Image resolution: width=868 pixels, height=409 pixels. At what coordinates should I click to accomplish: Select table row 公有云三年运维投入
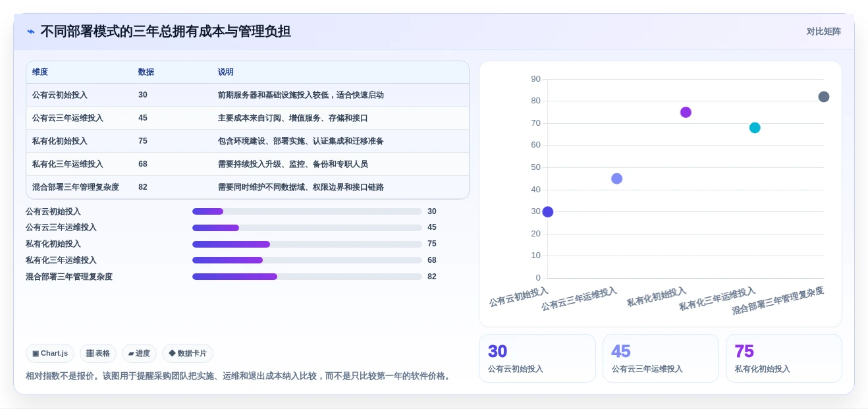click(x=248, y=118)
